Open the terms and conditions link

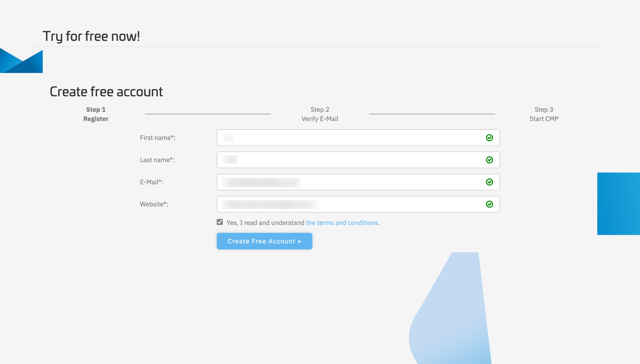click(342, 223)
